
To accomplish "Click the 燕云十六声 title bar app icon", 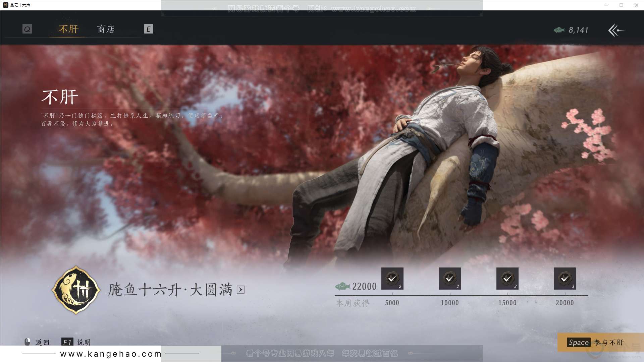I will (5, 5).
